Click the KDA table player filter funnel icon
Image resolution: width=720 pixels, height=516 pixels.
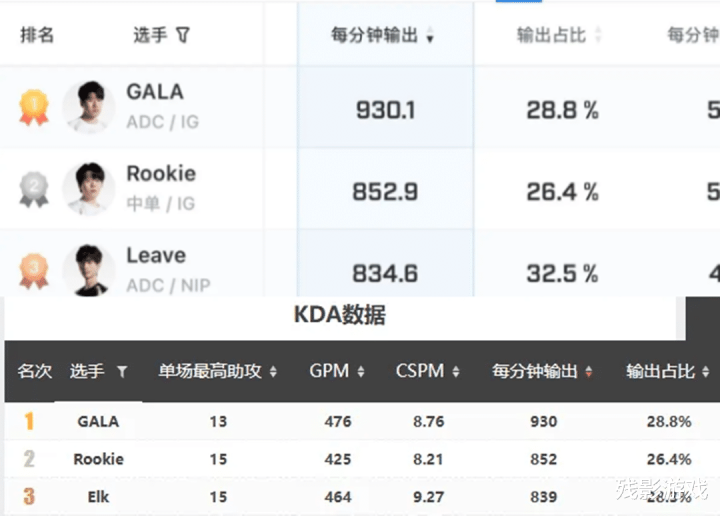[122, 371]
